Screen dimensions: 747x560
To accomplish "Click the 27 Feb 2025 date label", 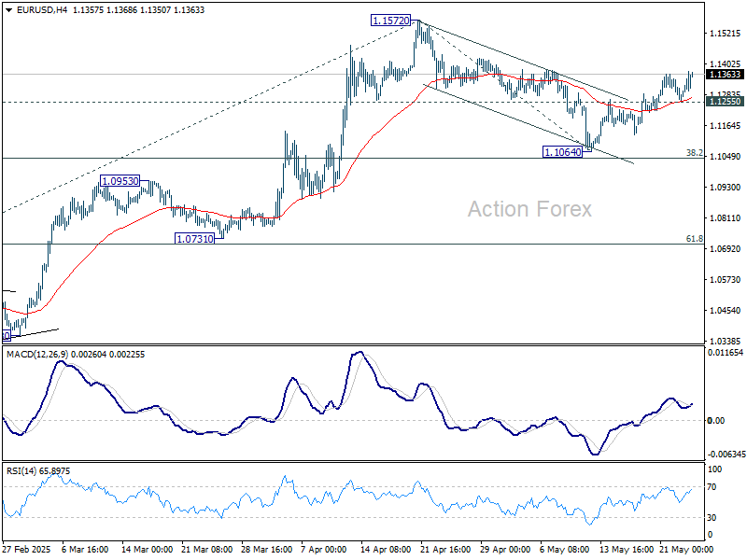I will tap(28, 550).
